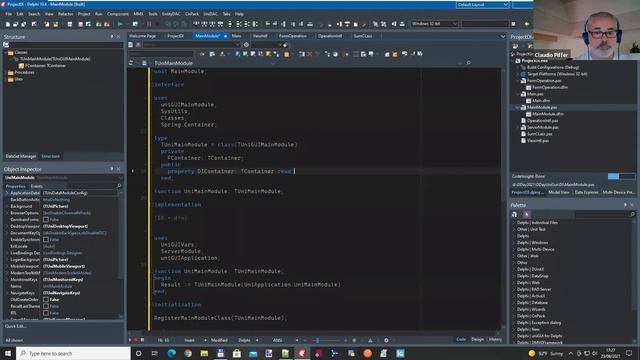The image size is (640, 360).
Task: Toggle the ConstrainForms False checkbox
Action: click(46, 220)
